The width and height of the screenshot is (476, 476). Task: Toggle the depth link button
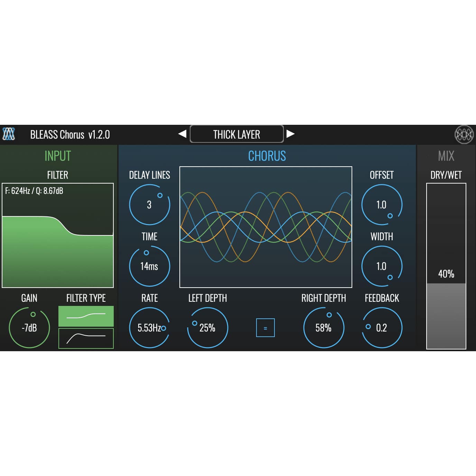(x=265, y=328)
